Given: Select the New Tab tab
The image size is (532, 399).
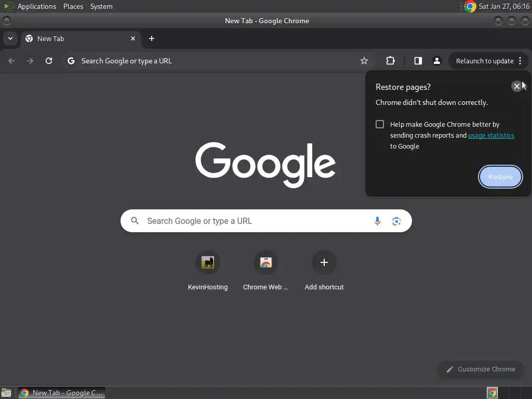Looking at the screenshot, I should [81, 38].
